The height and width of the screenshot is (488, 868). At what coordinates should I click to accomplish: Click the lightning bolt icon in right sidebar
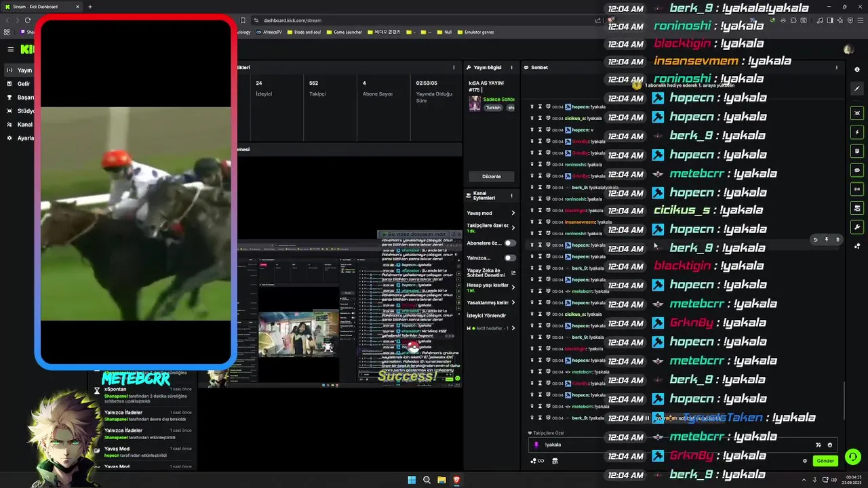coord(857,132)
